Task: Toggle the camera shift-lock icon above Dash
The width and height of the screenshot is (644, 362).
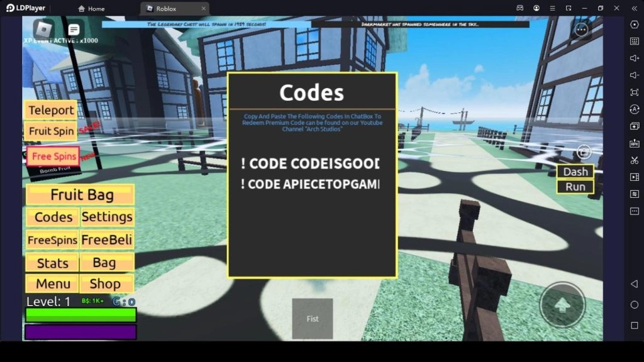Action: click(x=584, y=151)
